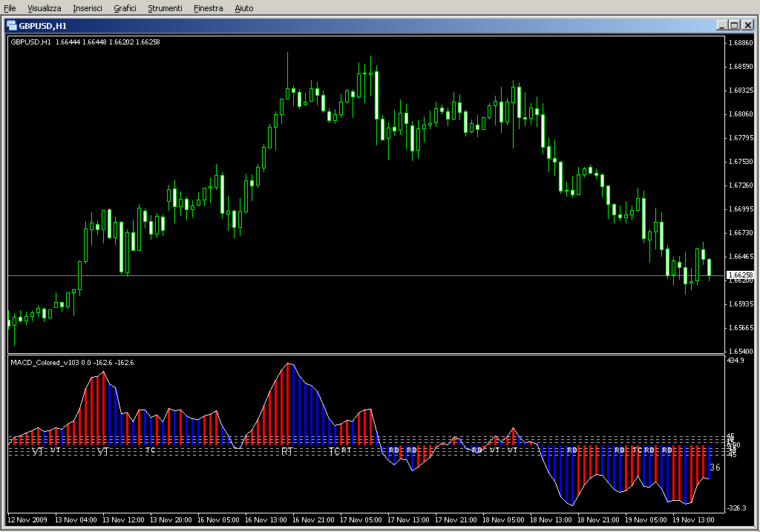
Task: Click the 19 Nov 13:00 time axis label
Action: pyautogui.click(x=693, y=520)
